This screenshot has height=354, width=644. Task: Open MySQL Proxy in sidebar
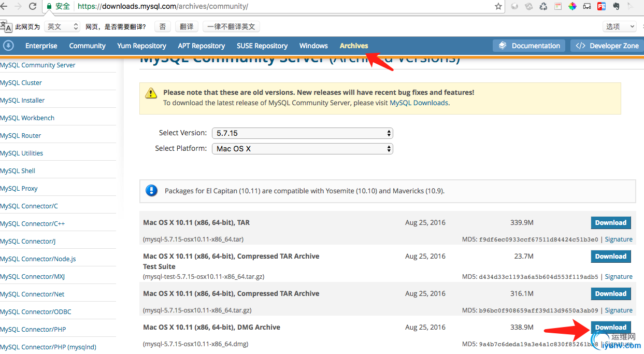pos(19,189)
